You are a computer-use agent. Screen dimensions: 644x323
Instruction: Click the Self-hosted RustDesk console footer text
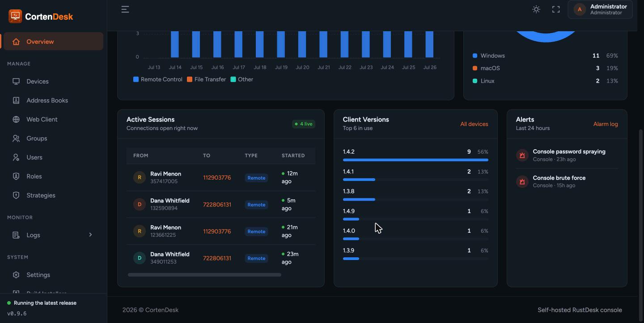point(580,310)
